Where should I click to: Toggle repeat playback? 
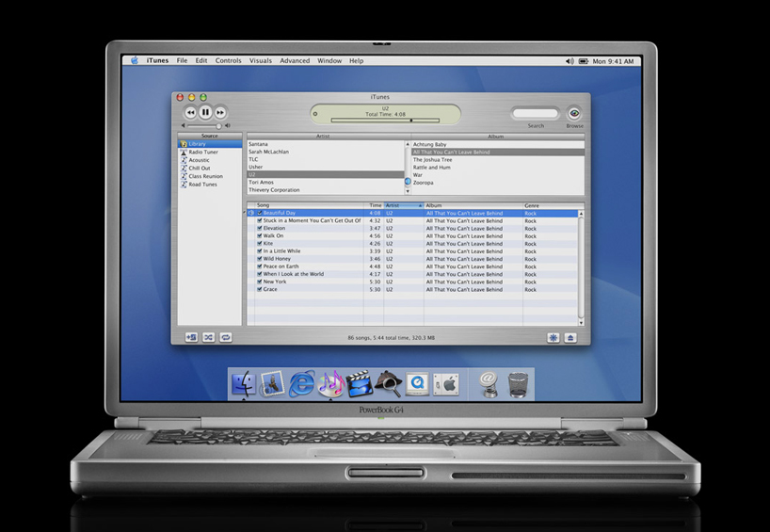pos(225,337)
